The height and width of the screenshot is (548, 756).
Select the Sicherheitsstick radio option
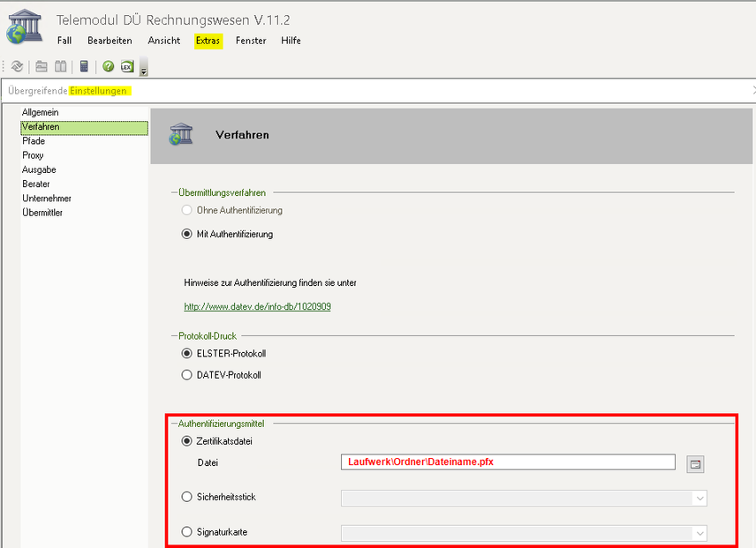click(186, 497)
